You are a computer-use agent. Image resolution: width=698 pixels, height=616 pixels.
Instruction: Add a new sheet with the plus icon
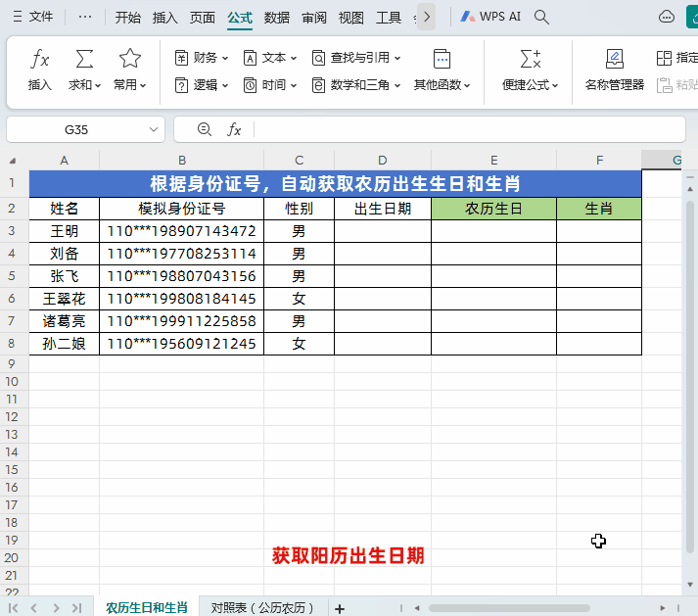(x=340, y=608)
